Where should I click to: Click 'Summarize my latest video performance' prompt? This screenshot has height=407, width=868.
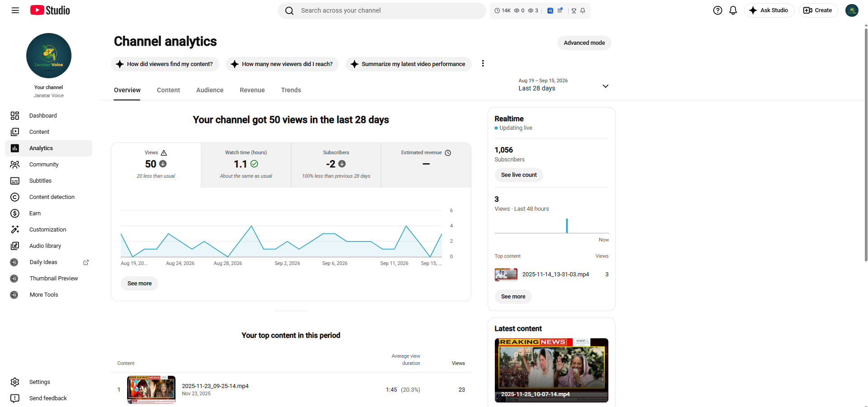pyautogui.click(x=408, y=64)
